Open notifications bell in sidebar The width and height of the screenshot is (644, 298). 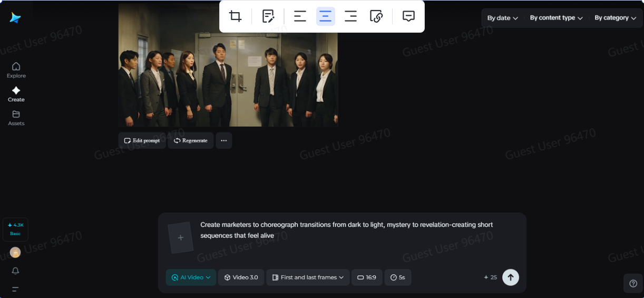coord(15,271)
